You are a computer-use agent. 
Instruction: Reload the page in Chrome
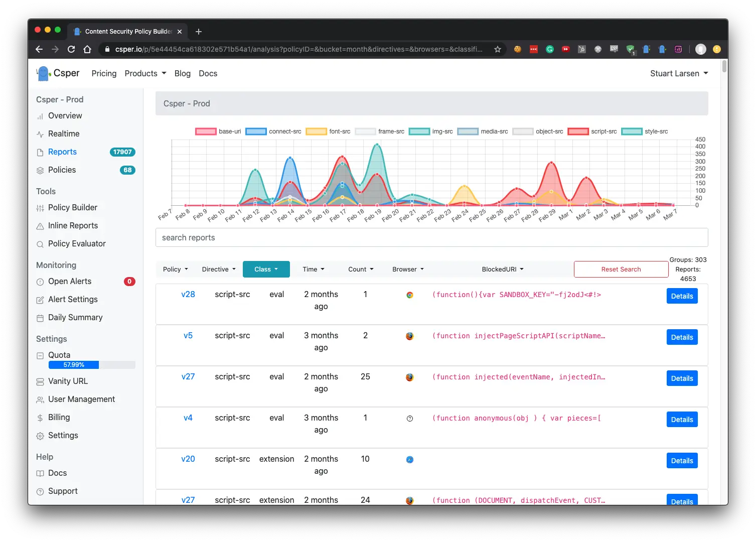[71, 49]
